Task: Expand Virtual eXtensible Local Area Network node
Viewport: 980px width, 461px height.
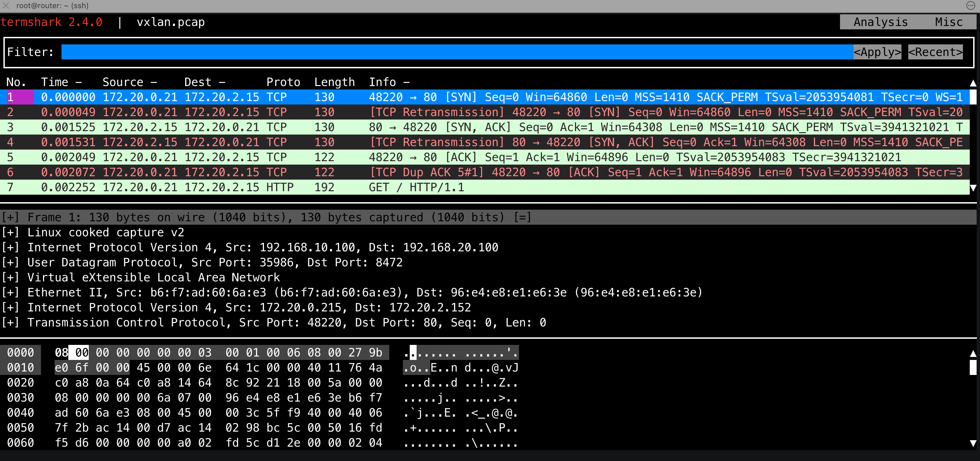Action: tap(10, 277)
